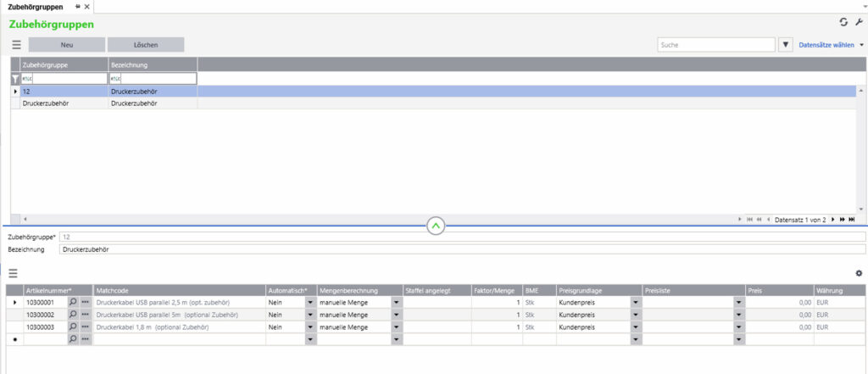Open Automatisch dropdown for article 10300003
868x374 pixels.
click(x=310, y=327)
